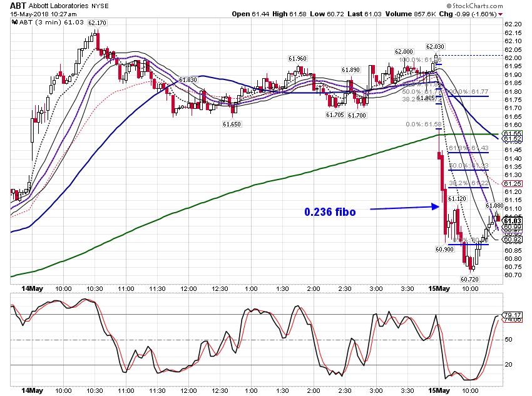Select the 60.720 session low label
This screenshot has width=532, height=396.
(469, 280)
